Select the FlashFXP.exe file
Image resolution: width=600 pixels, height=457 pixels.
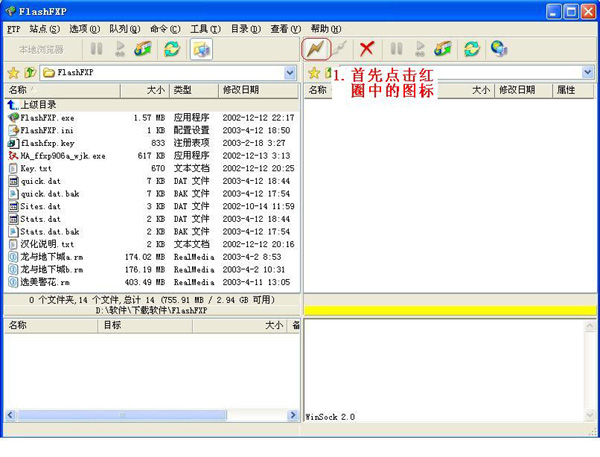[46, 117]
